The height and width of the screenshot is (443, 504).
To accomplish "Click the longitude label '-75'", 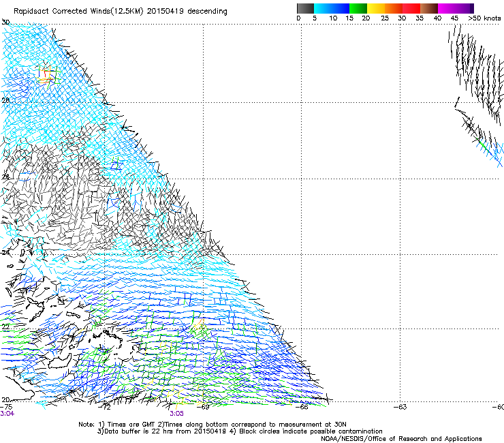I will pos(6,407).
